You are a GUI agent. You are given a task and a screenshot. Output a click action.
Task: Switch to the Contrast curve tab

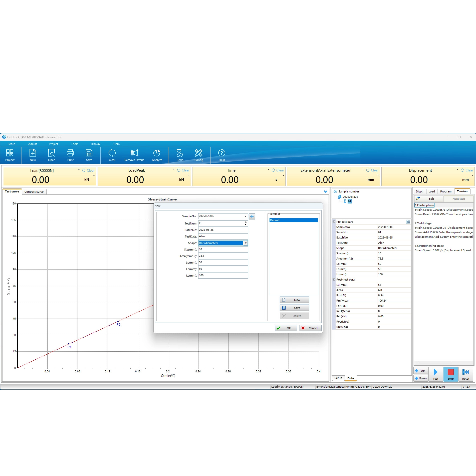click(34, 191)
